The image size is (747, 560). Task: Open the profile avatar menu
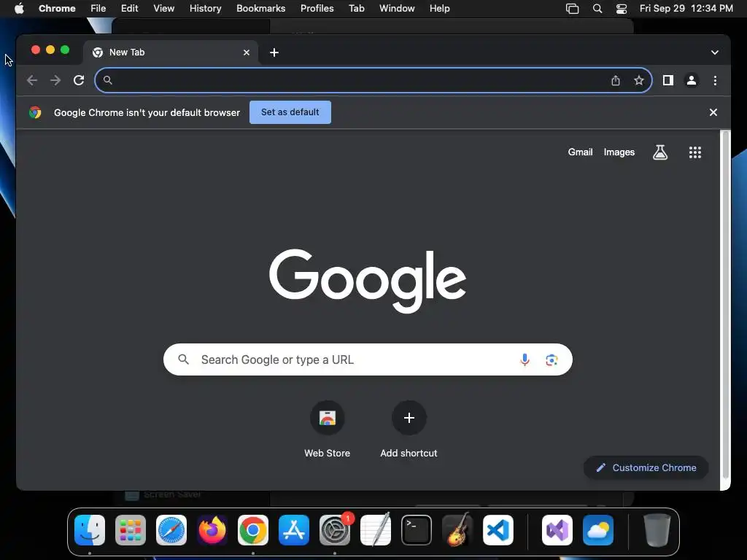(x=692, y=80)
